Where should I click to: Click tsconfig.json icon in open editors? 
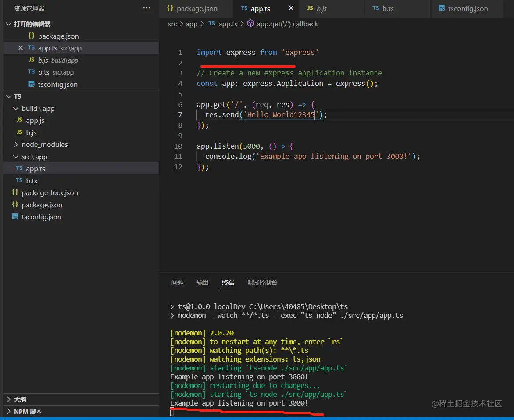pyautogui.click(x=32, y=84)
